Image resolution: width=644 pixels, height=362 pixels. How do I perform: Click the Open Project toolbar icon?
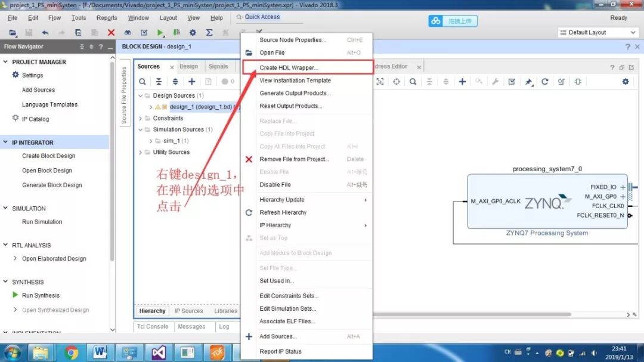tap(13, 32)
